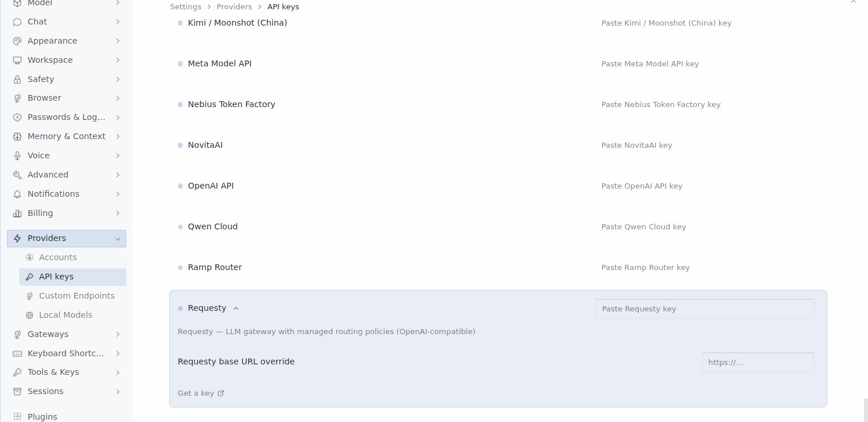The width and height of the screenshot is (868, 422).
Task: Click the Paste OpenAI API key field
Action: [705, 186]
